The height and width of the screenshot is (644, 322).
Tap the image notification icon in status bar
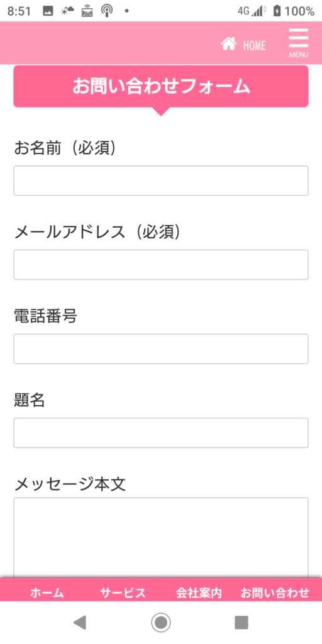coord(48,11)
